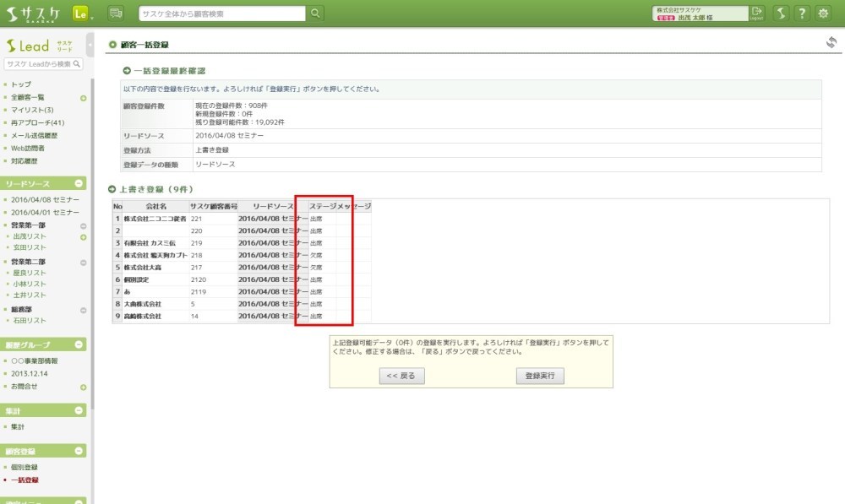
Task: Click the magnifier search button in header
Action: [x=315, y=13]
